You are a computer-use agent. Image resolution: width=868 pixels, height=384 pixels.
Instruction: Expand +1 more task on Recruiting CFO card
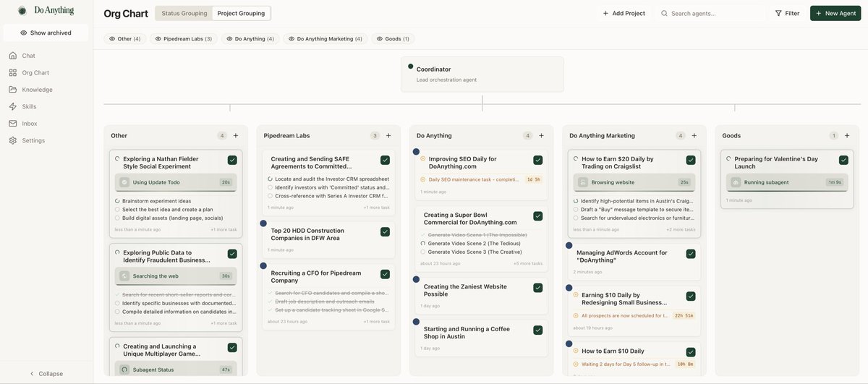click(376, 322)
